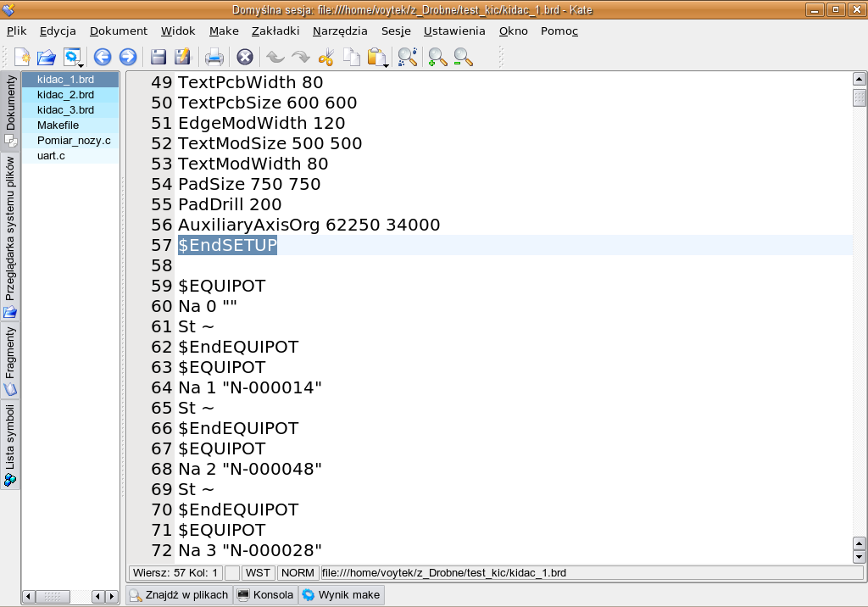Switch to Dokumenty sidebar tab
The width and height of the screenshot is (868, 607).
[x=10, y=111]
